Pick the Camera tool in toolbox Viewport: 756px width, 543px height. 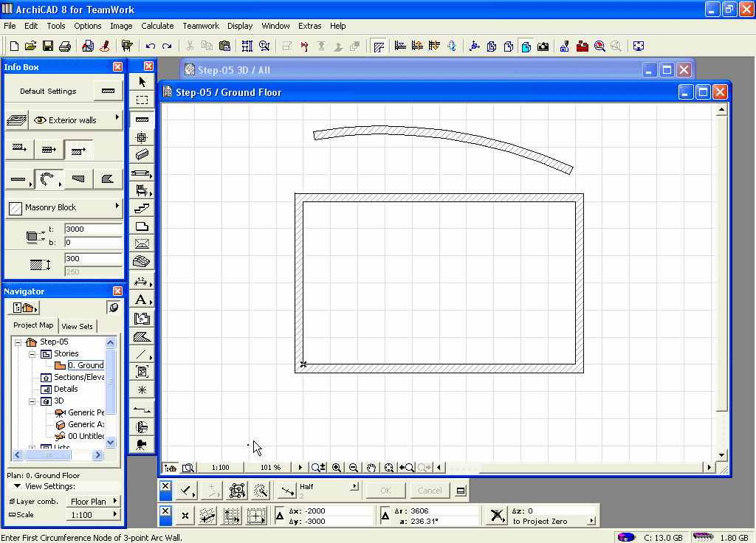[x=142, y=443]
